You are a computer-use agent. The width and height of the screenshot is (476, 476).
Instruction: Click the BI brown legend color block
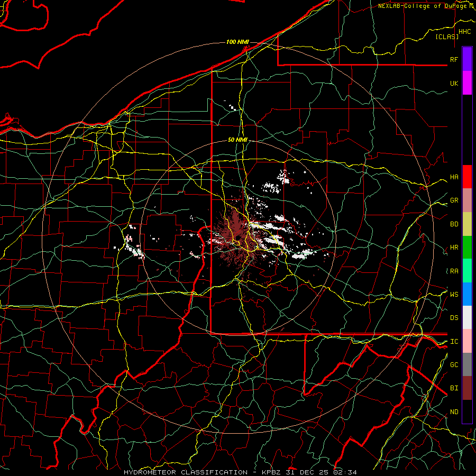tap(467, 388)
